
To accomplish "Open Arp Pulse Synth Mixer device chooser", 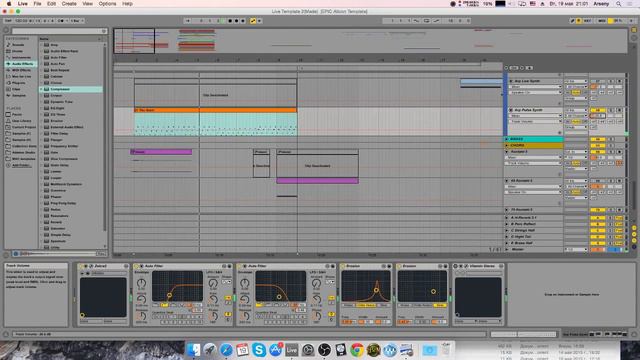I will [535, 116].
